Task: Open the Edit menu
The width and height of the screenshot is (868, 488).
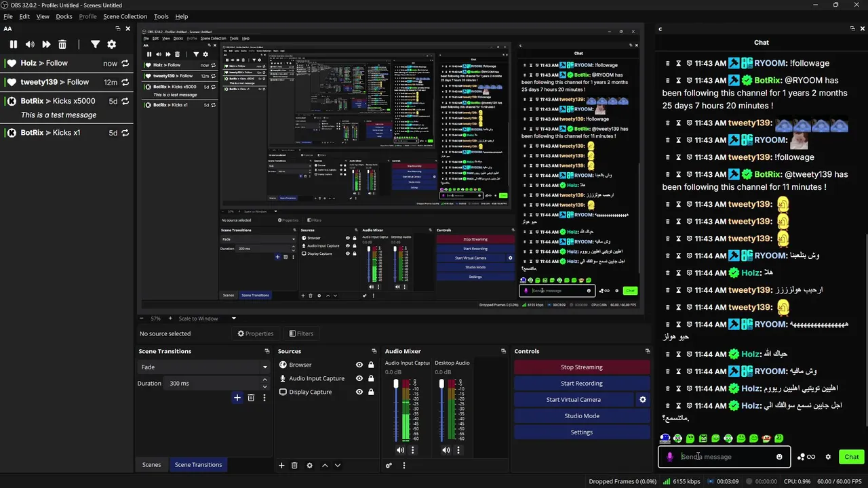Action: point(24,16)
